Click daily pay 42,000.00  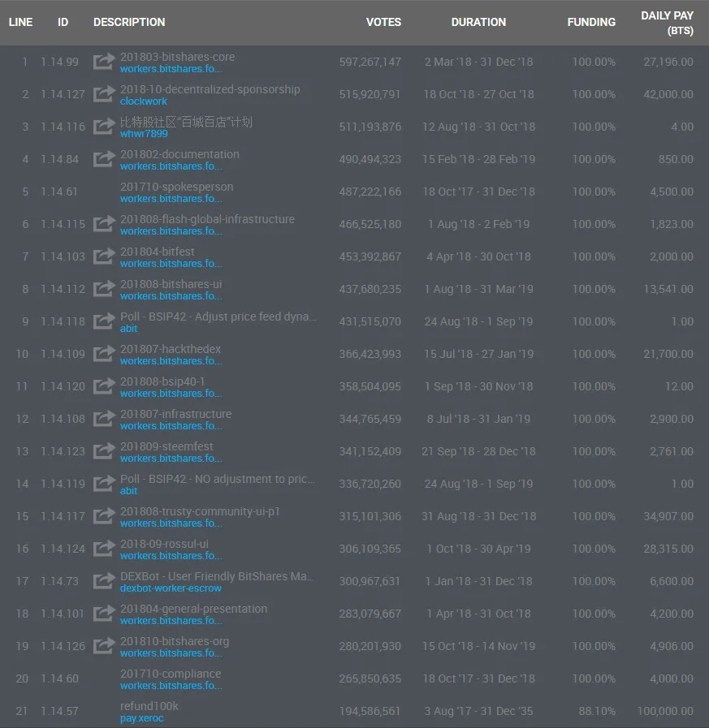pos(668,94)
